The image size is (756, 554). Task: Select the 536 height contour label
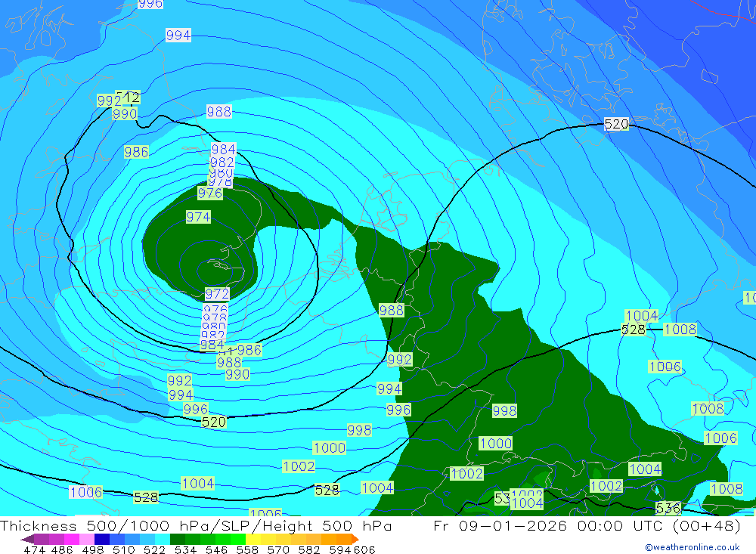(668, 508)
